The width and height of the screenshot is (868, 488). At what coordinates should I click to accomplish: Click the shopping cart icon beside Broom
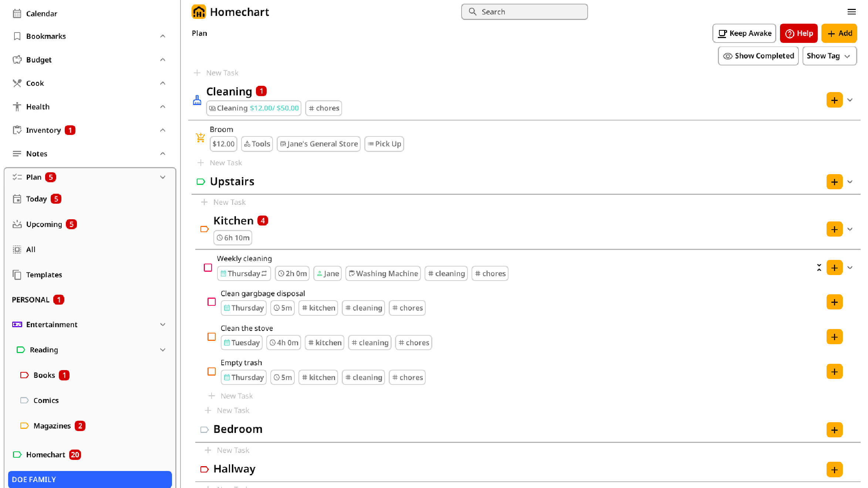tap(200, 138)
